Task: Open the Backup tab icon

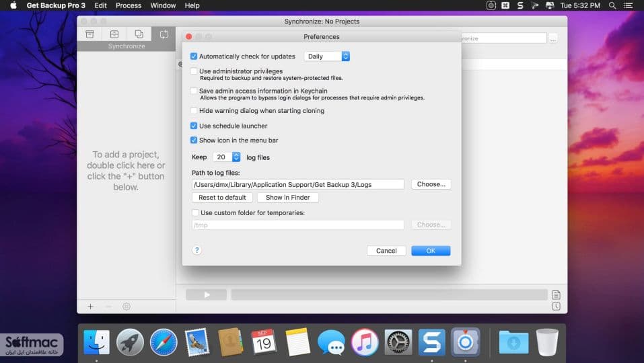Action: (90, 34)
